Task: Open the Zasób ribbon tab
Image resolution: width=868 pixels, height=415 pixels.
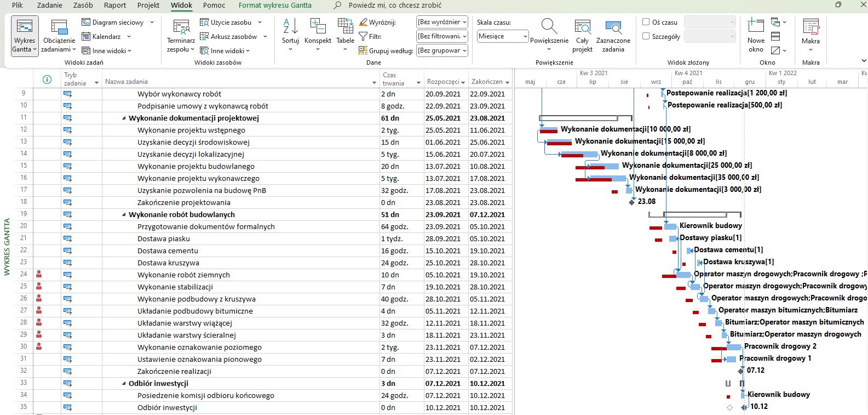Action: pyautogui.click(x=83, y=5)
